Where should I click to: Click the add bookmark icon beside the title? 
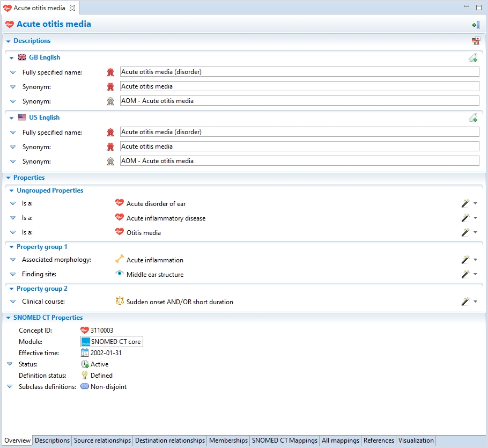(475, 25)
